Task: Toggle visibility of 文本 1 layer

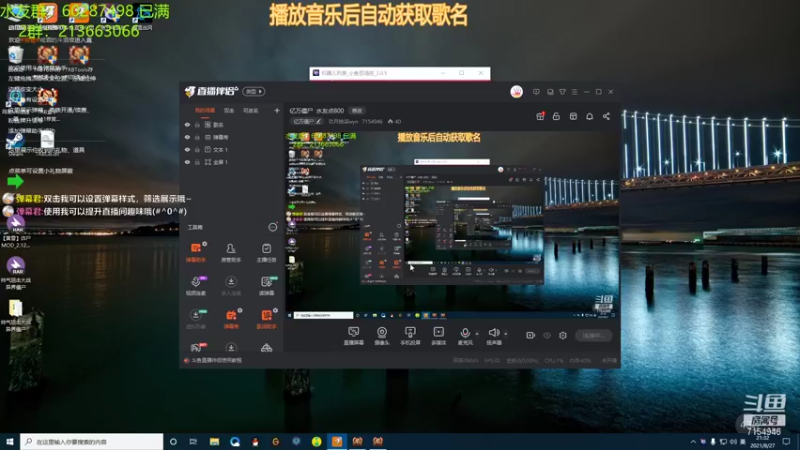Action: coord(187,149)
